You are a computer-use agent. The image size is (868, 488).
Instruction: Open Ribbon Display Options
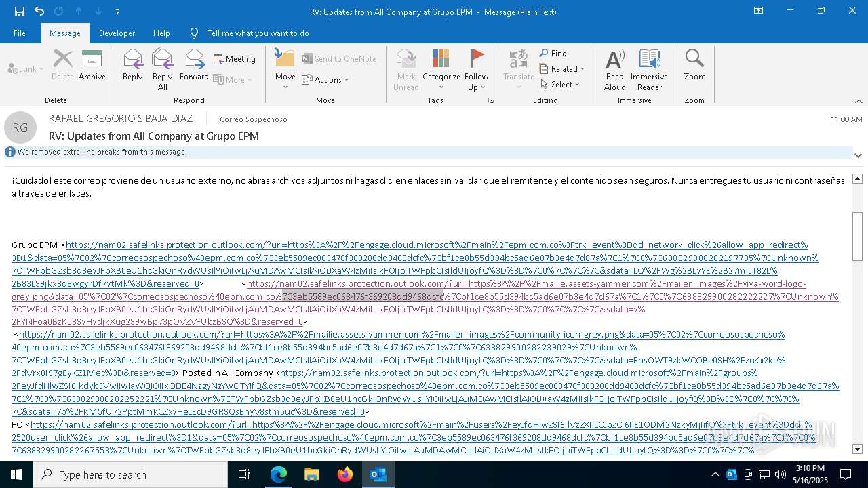[759, 11]
